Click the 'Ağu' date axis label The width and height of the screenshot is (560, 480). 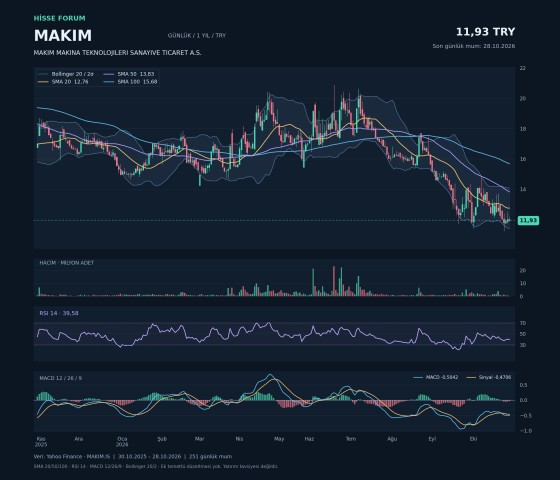coord(392,439)
